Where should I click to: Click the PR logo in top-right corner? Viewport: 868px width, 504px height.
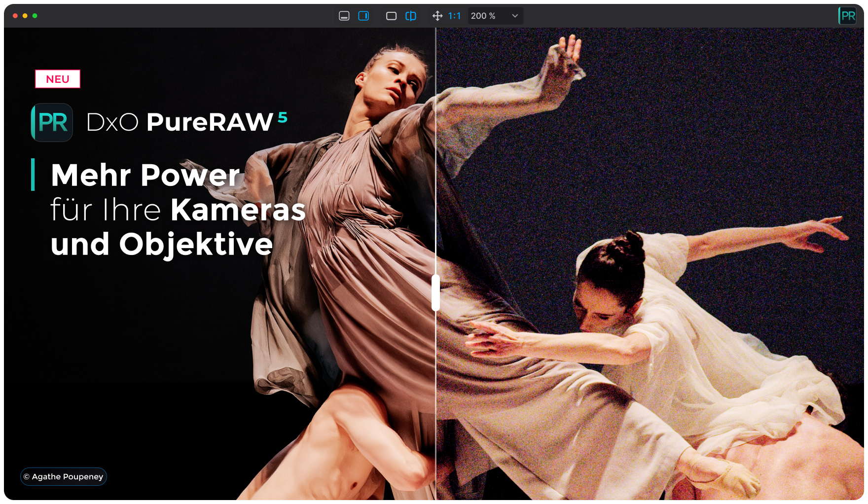pos(847,16)
